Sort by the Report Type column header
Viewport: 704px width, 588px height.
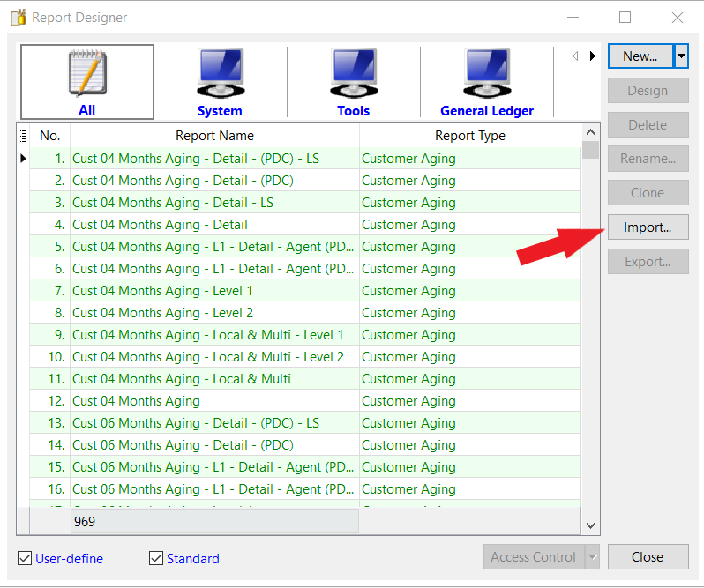(x=469, y=136)
